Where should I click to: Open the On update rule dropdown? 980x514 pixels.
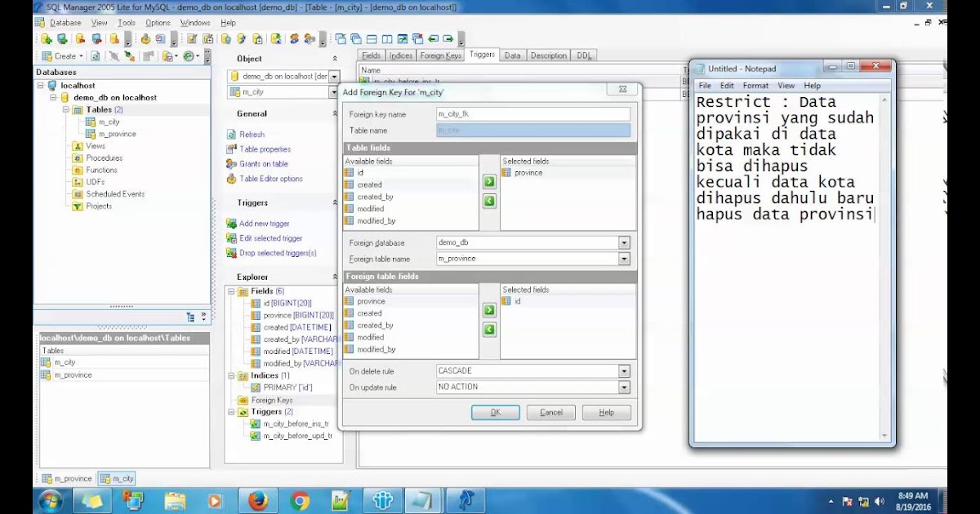tap(624, 388)
